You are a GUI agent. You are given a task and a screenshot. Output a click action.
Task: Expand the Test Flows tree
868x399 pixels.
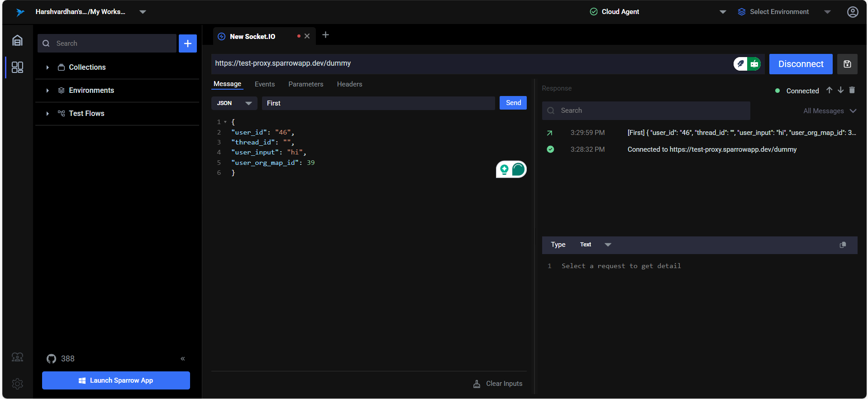pos(48,114)
